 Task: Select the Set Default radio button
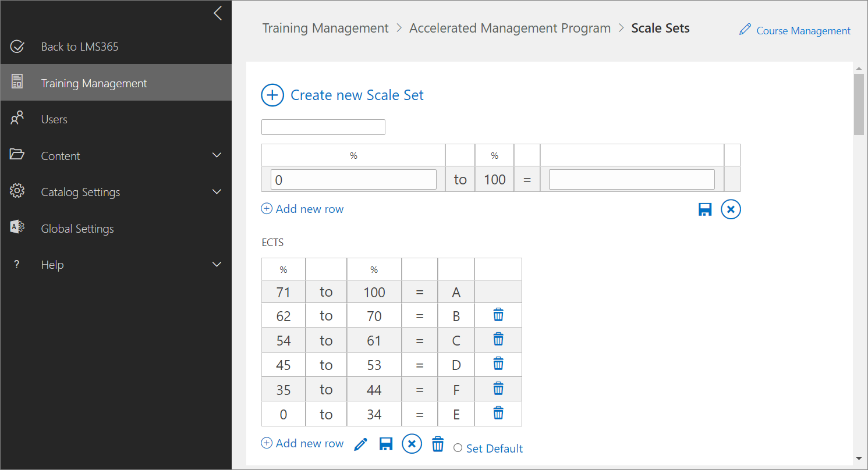pos(458,448)
